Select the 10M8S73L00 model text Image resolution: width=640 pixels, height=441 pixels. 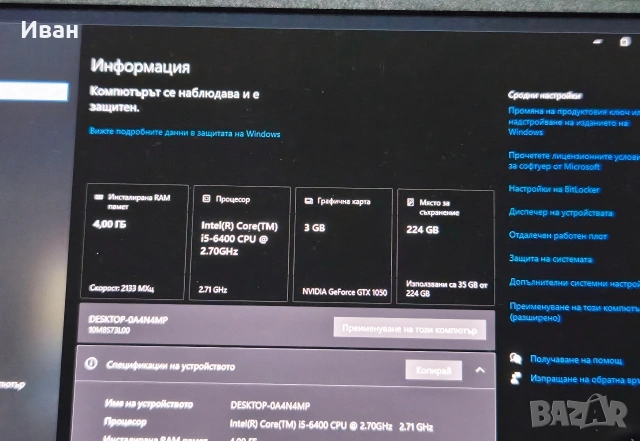point(109,330)
